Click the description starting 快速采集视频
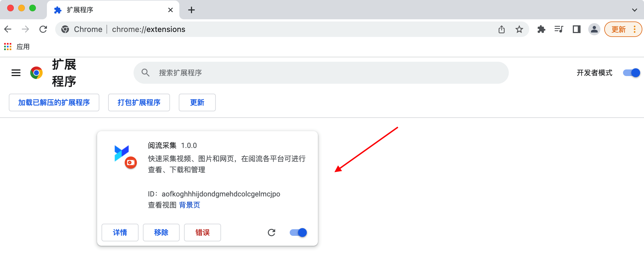644x270 pixels. (x=227, y=164)
